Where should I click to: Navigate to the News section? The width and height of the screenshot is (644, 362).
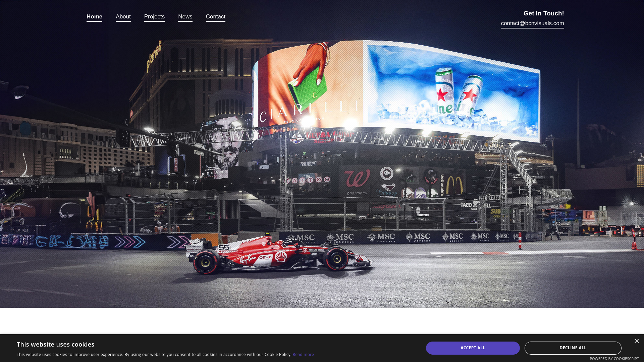point(185,17)
